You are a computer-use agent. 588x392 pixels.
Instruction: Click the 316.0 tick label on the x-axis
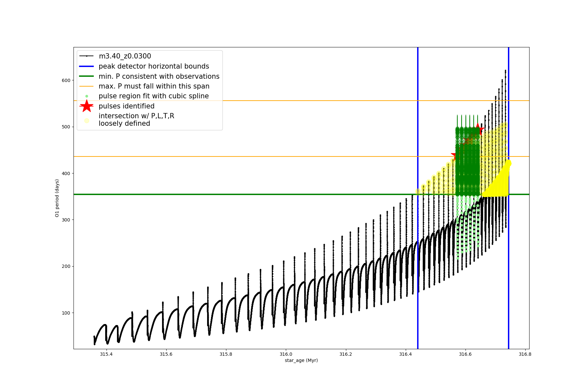[x=286, y=354]
